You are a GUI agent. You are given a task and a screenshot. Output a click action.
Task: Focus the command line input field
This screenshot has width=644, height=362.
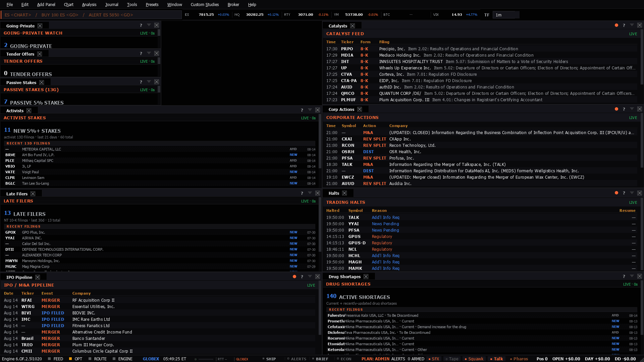91,15
